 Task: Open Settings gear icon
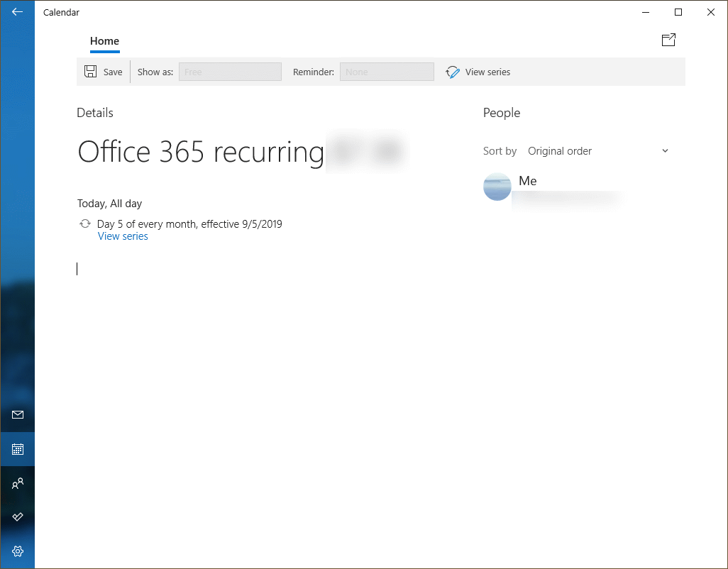(18, 551)
